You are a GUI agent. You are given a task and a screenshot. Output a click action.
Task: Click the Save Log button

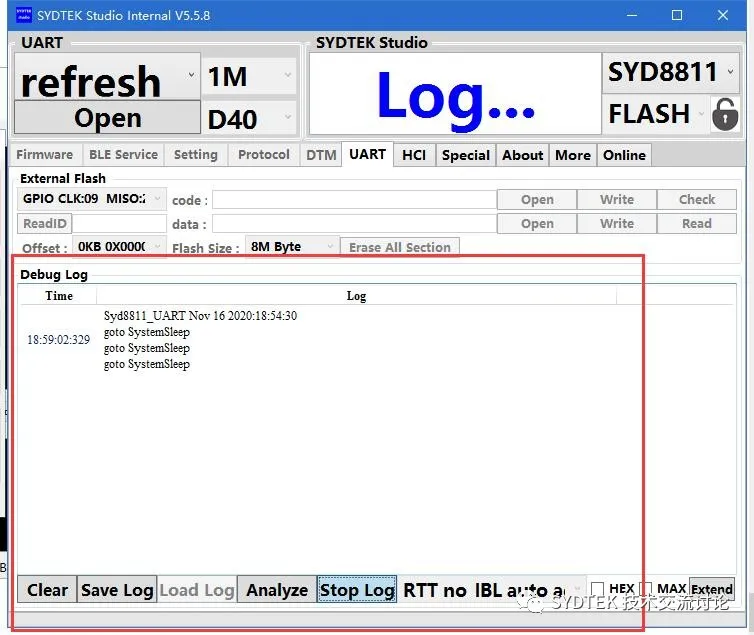pyautogui.click(x=117, y=589)
